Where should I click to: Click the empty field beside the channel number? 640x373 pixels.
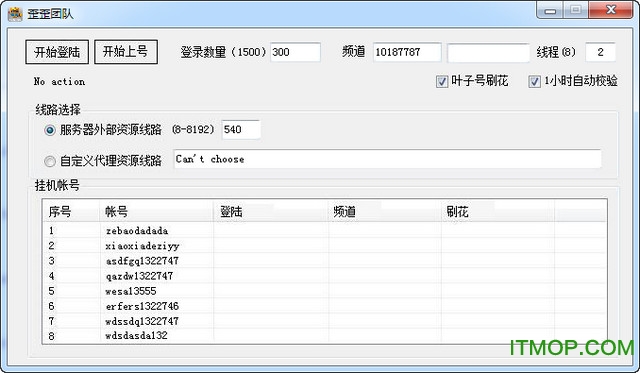(x=488, y=53)
